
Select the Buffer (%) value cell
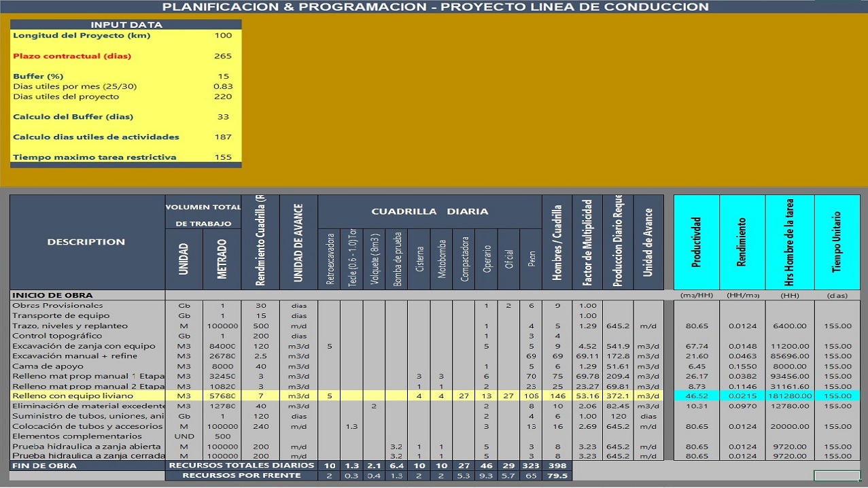[223, 76]
